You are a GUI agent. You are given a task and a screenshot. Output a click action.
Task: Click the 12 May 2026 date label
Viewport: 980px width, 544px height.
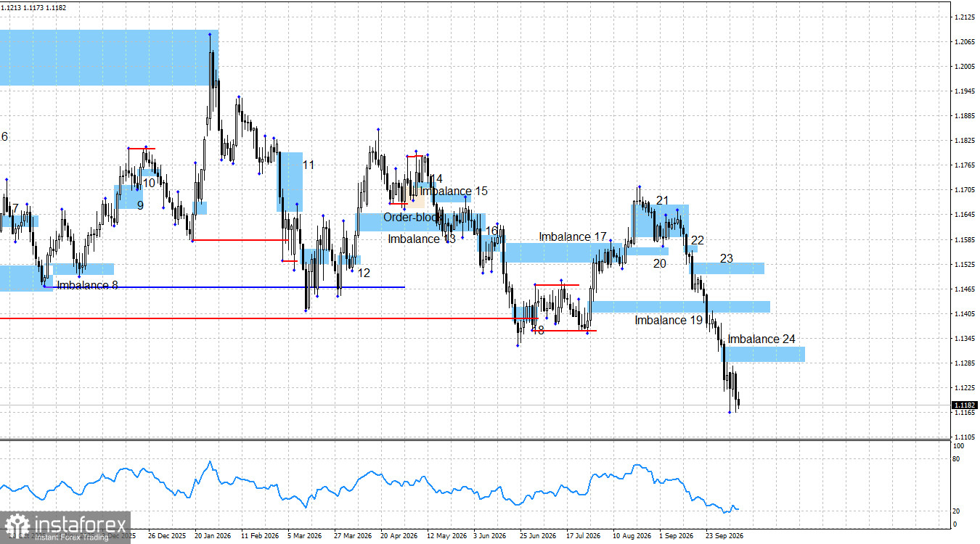click(x=446, y=537)
